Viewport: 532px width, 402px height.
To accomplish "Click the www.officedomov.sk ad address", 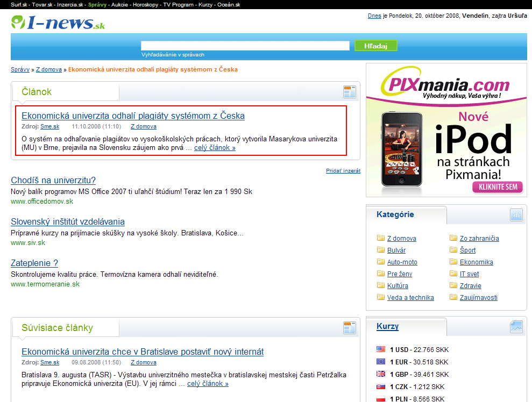I will (42, 202).
